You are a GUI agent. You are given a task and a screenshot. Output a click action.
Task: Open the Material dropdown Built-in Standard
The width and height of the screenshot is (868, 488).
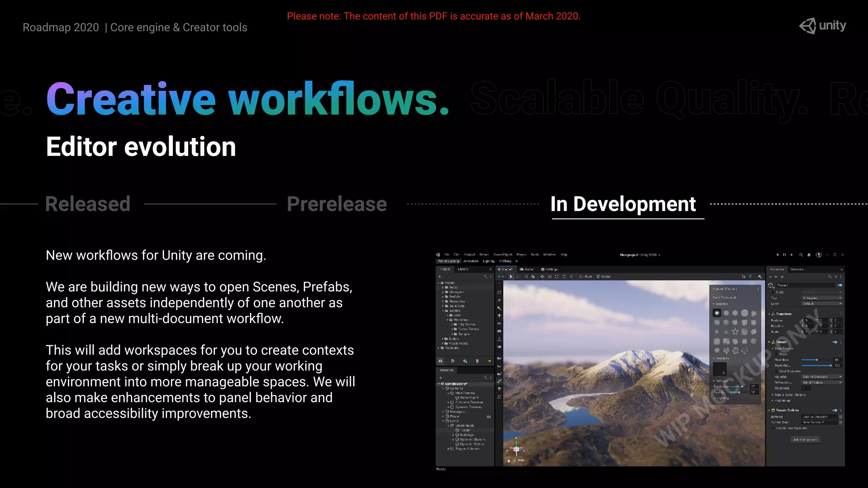pos(822,377)
